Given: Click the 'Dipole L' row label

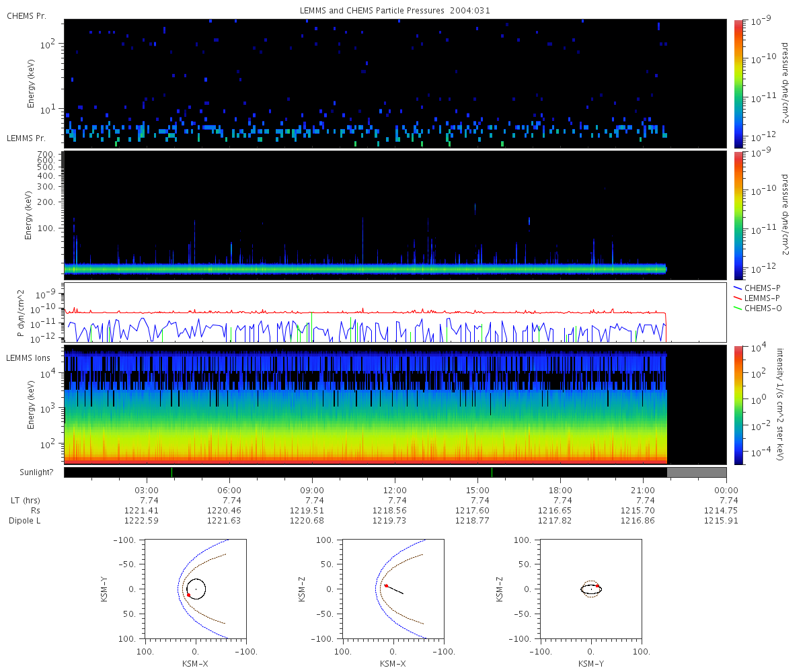Looking at the screenshot, I should (x=26, y=521).
